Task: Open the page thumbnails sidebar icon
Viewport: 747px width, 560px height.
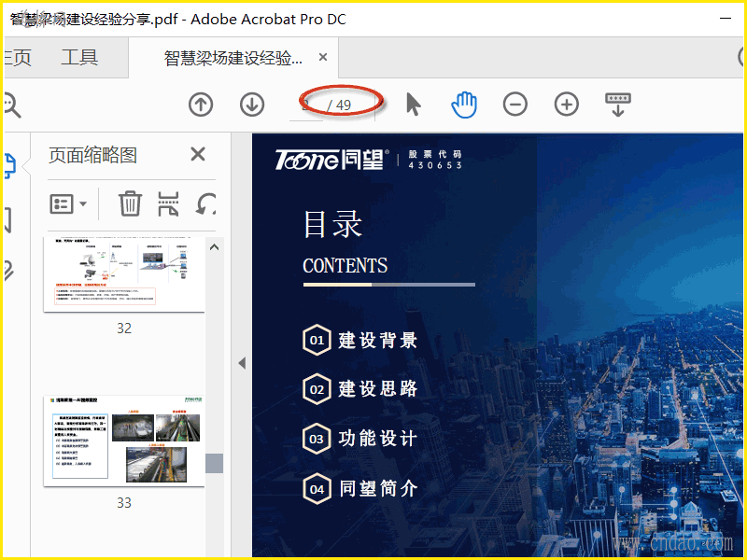Action: click(10, 166)
